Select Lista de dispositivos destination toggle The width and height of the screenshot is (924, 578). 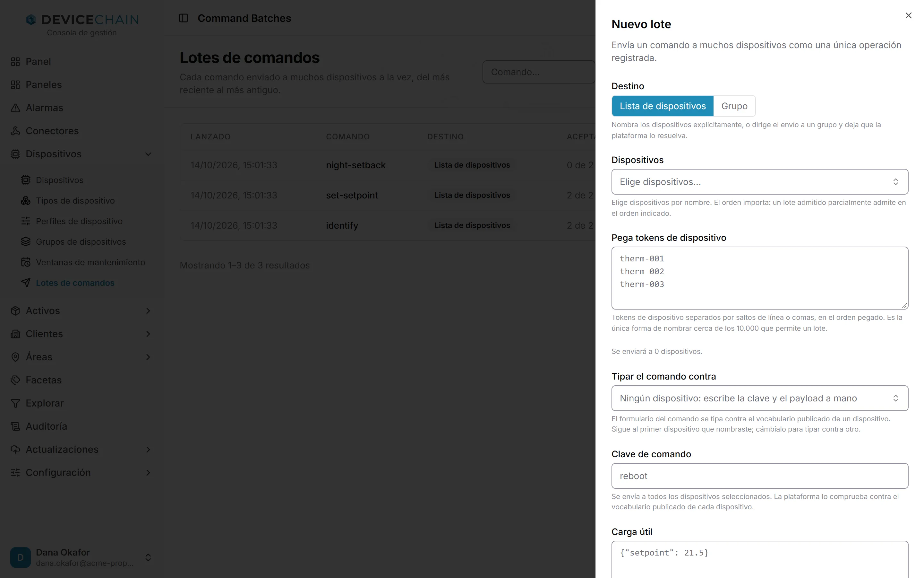[663, 106]
